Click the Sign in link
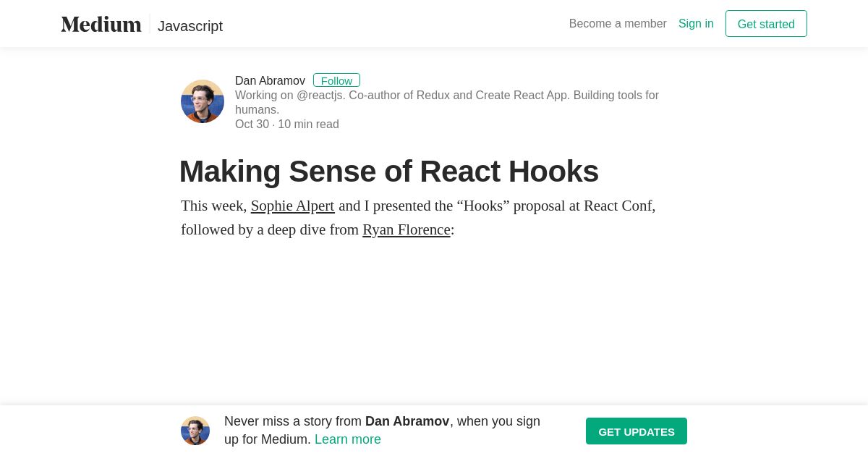Viewport: 868px width, 456px height. point(696,24)
